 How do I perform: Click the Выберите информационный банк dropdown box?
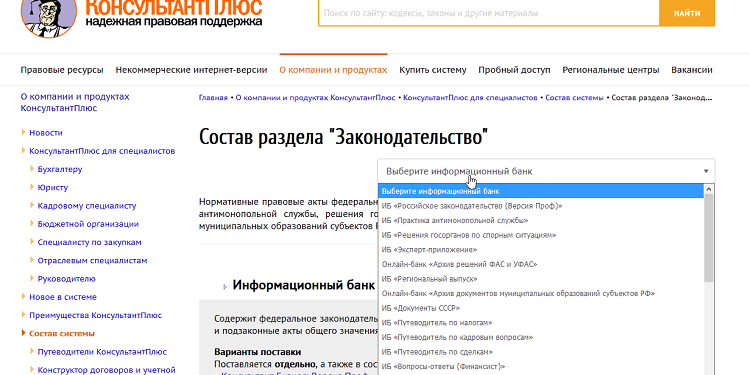[546, 171]
